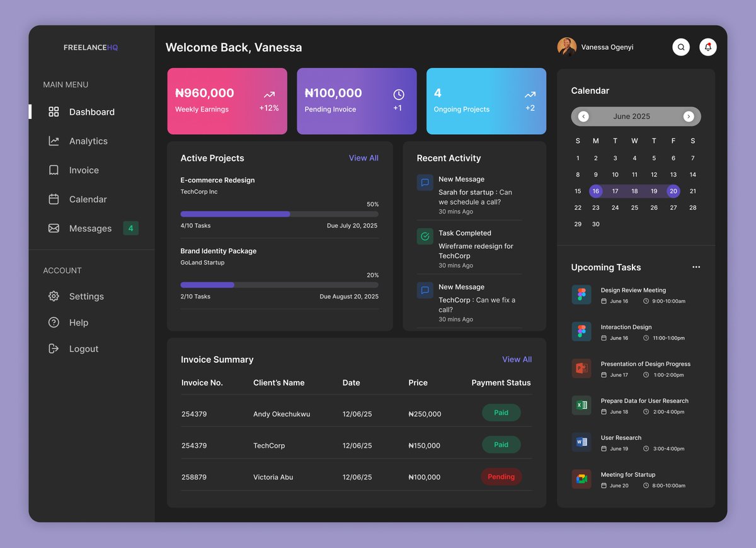Click Excel icon for Prepare Data task
This screenshot has width=756, height=548.
pyautogui.click(x=581, y=405)
